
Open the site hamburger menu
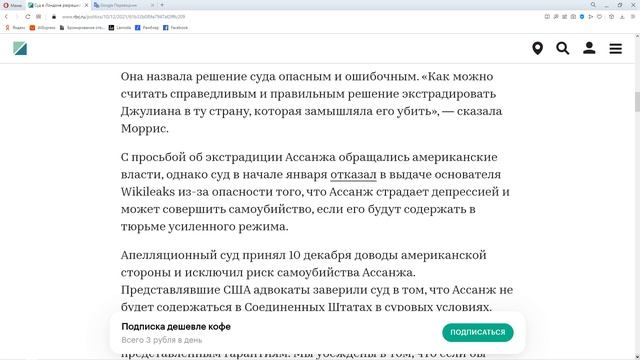[x=616, y=49]
